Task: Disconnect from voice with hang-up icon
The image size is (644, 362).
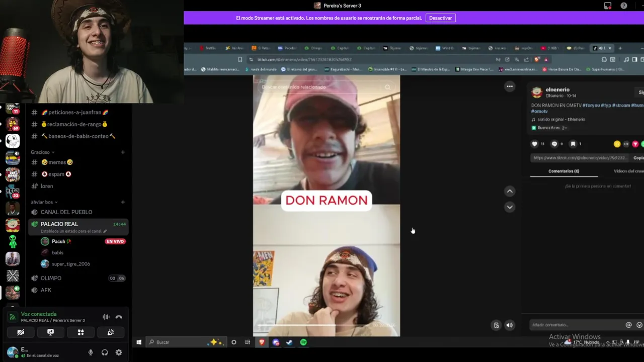Action: 119,317
